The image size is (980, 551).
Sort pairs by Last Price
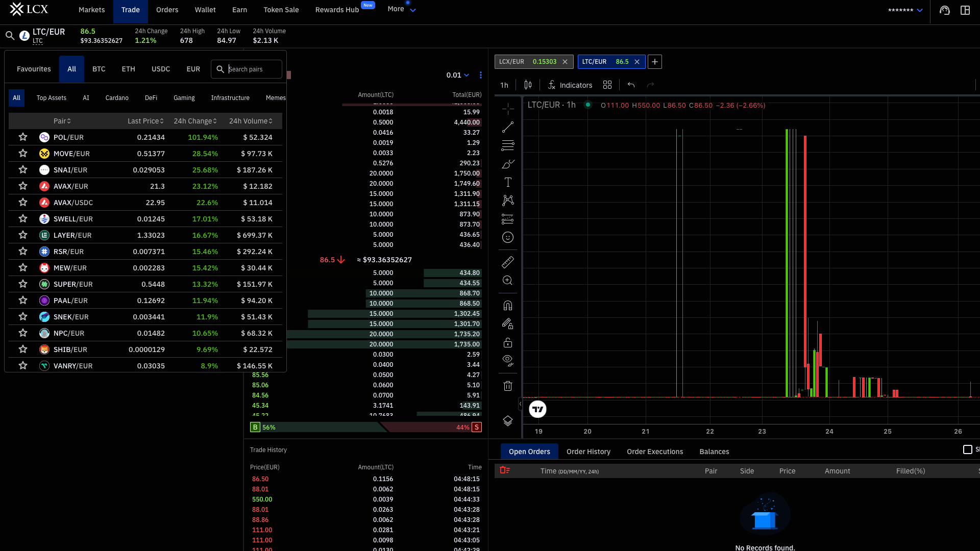(146, 121)
